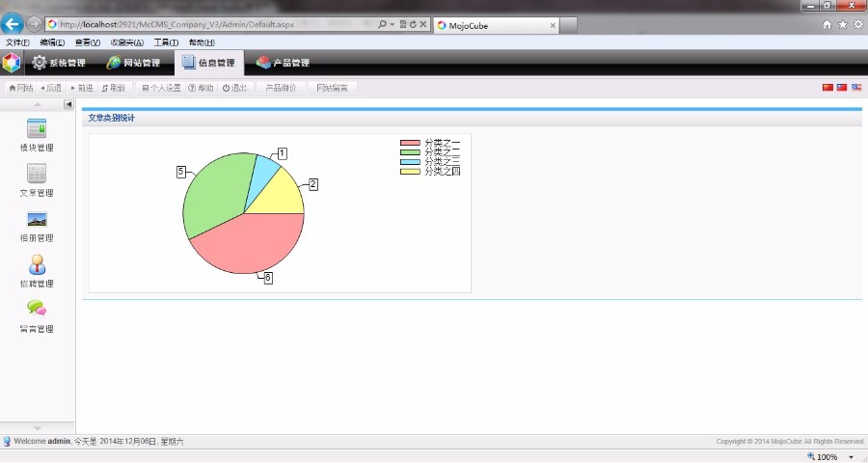Click the browser back arrow button

(x=12, y=24)
